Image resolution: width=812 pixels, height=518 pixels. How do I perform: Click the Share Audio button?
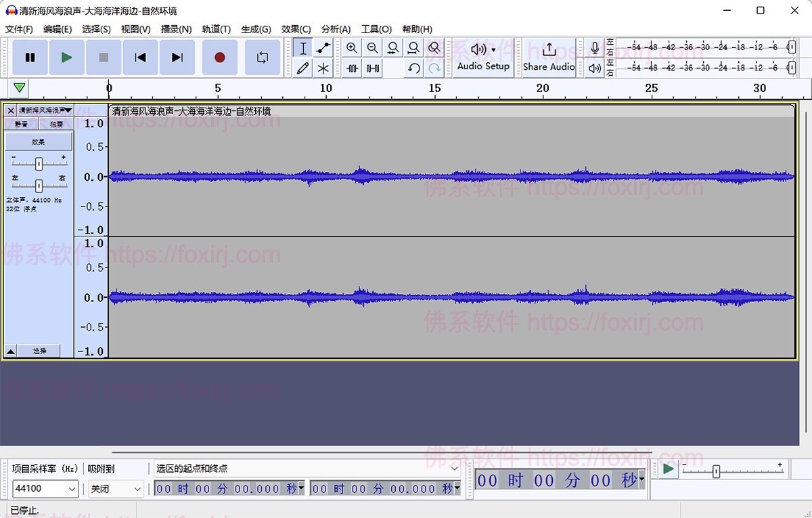[x=549, y=57]
